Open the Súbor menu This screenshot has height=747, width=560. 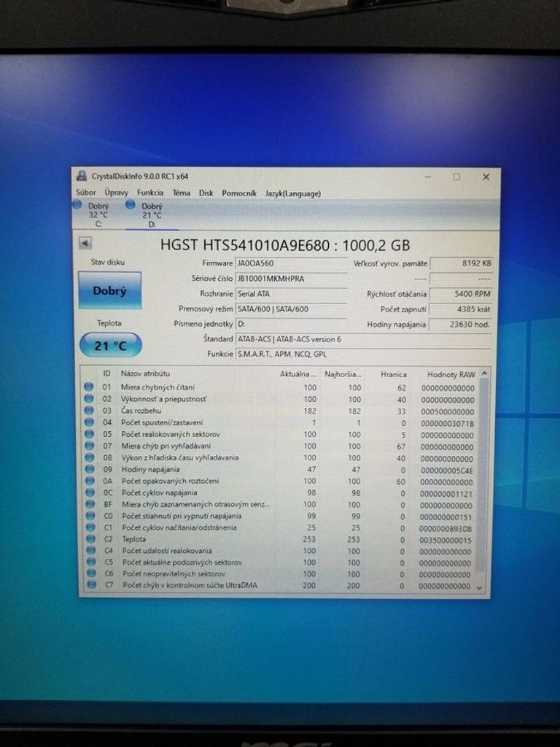pyautogui.click(x=86, y=193)
